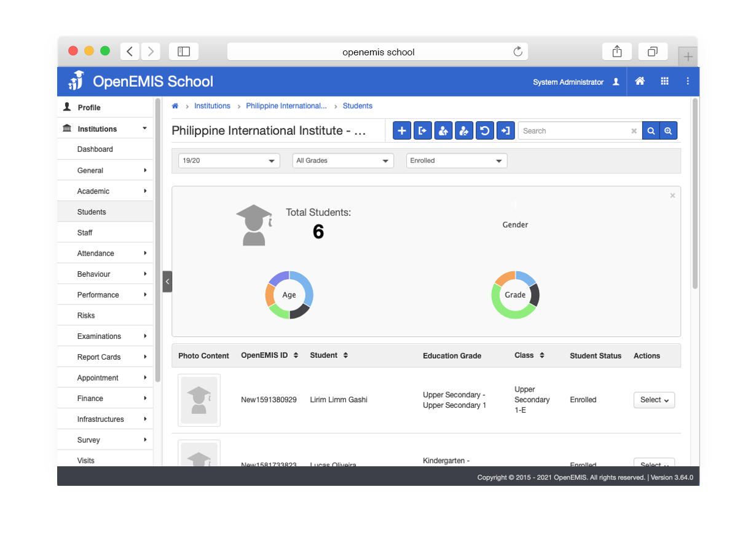Click the transfer students icon
Image resolution: width=756 pixels, height=551 pixels.
(464, 130)
